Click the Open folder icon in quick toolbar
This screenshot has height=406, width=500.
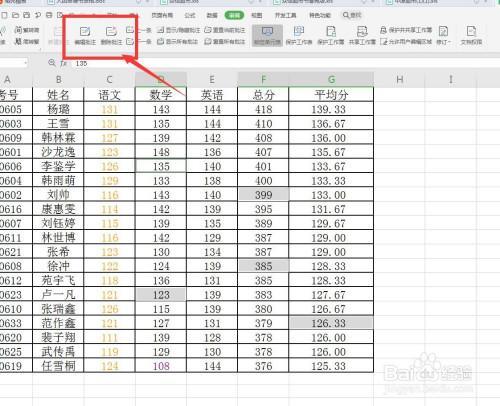[x=15, y=15]
